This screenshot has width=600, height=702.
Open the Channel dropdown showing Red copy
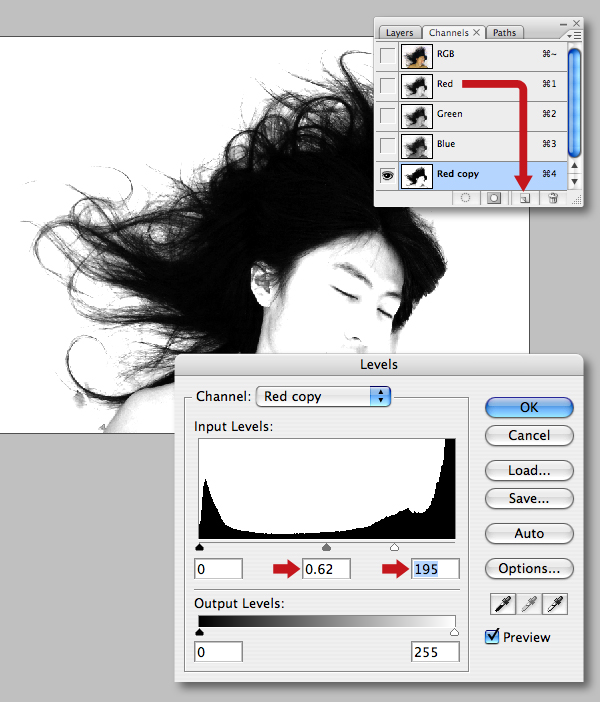point(323,396)
